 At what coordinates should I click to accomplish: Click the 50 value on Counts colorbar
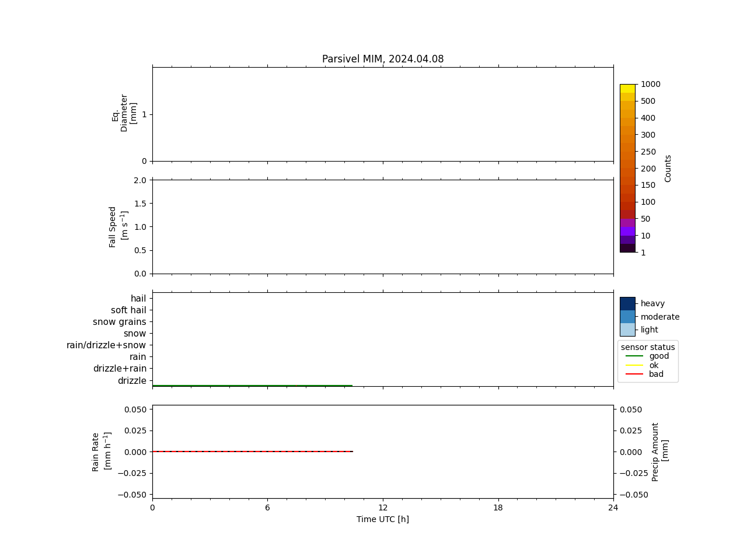click(645, 219)
